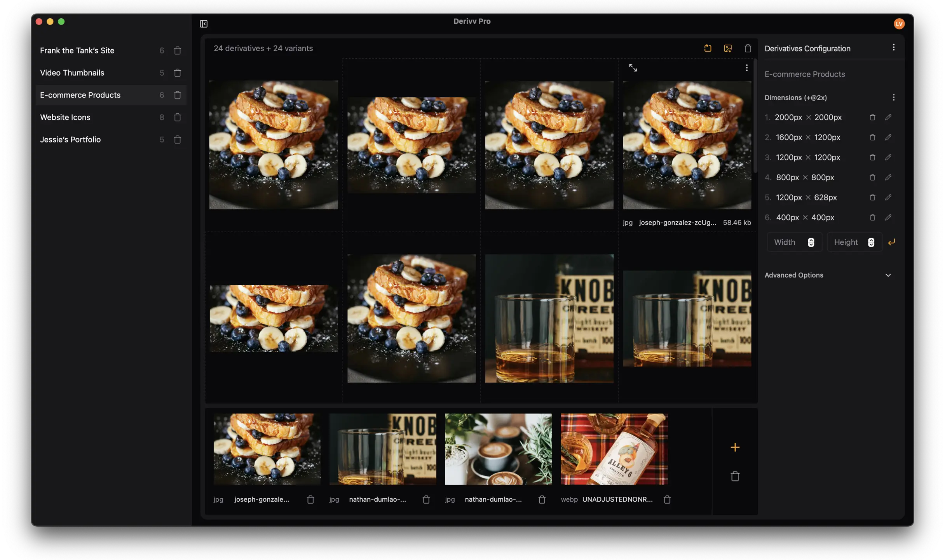Click the plus icon to add more source images
945x560 pixels.
click(x=734, y=447)
